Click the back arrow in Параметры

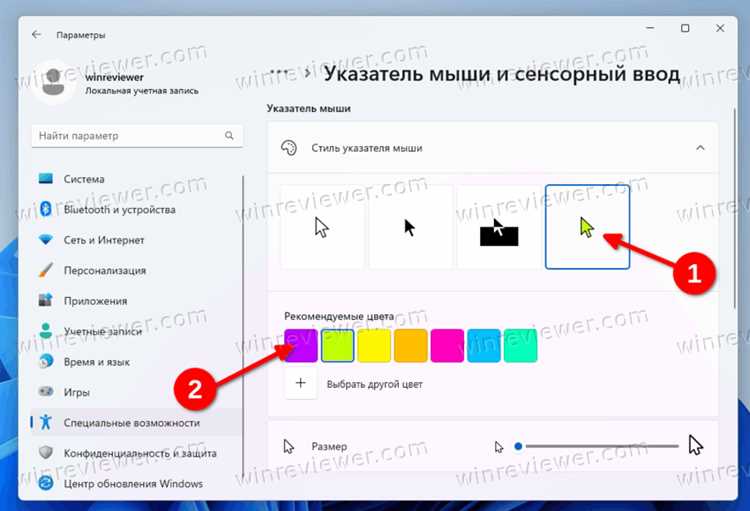tap(36, 34)
